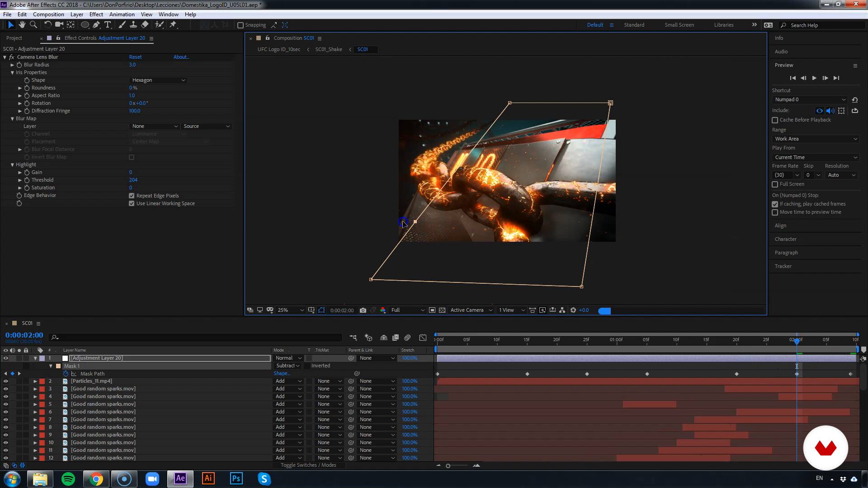Reset preview settings to default
Screen dimensions: 868x488
pyautogui.click(x=854, y=100)
